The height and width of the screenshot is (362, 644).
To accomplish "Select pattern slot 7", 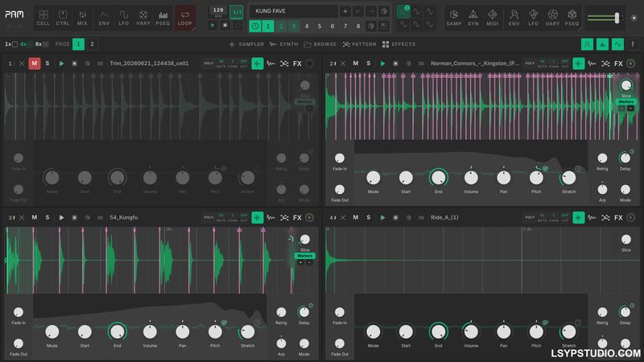I will (x=345, y=26).
